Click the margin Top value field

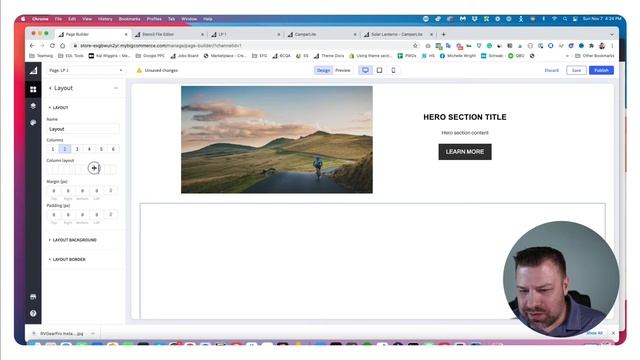point(54,191)
